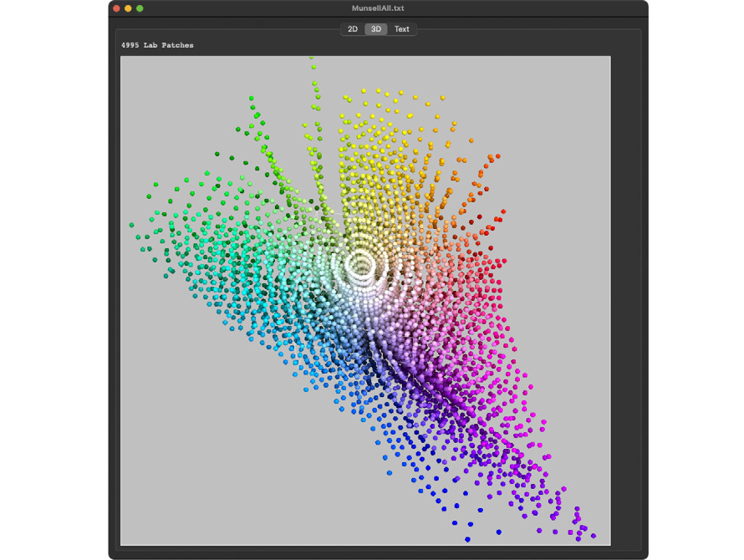This screenshot has width=744, height=560.
Task: Maximize the window with green button
Action: click(140, 8)
